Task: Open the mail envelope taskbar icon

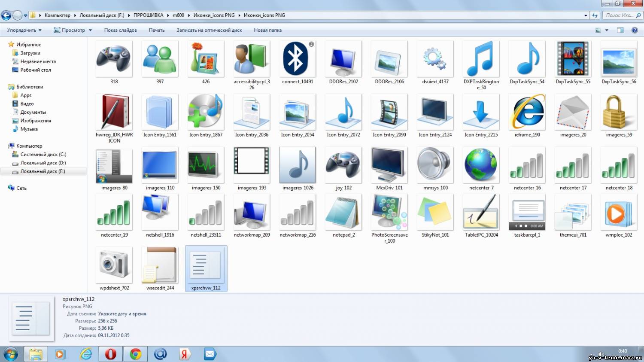Action: (x=210, y=354)
